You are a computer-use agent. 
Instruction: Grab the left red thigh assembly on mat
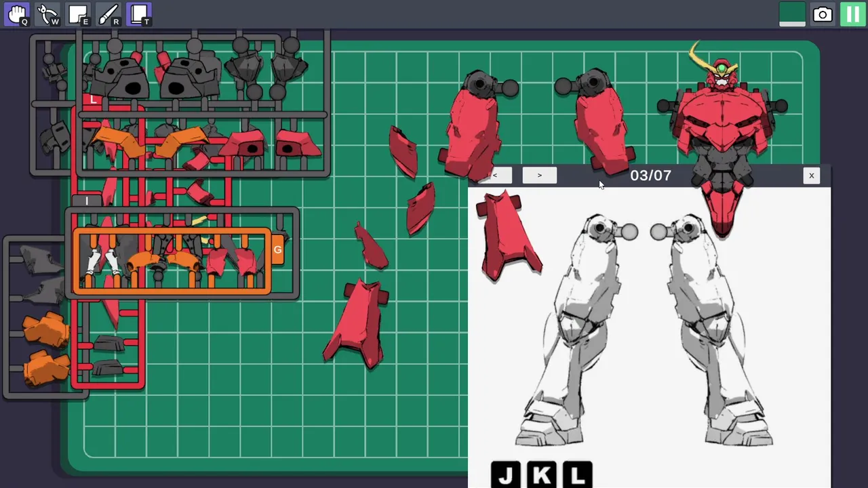pyautogui.click(x=475, y=125)
